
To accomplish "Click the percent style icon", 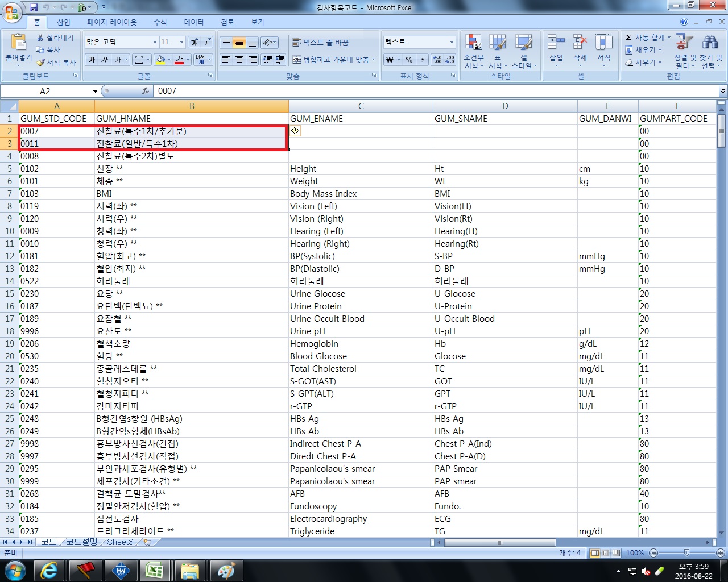I will point(409,60).
